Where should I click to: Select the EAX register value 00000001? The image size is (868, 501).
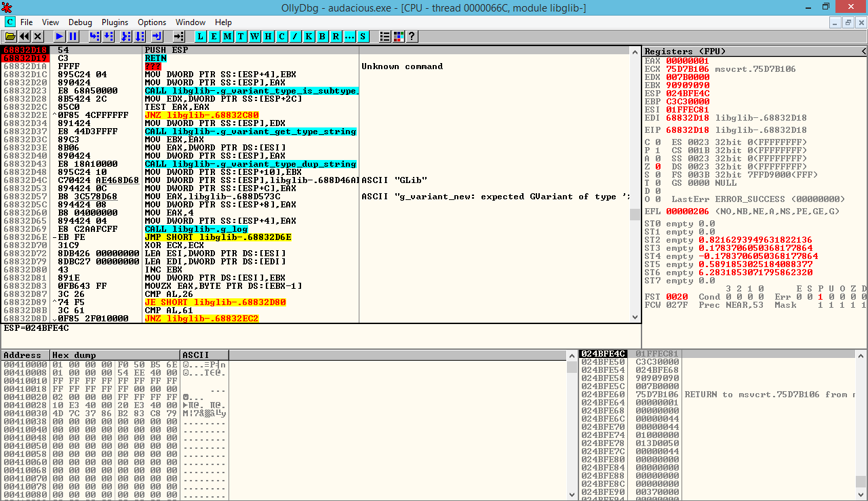688,61
